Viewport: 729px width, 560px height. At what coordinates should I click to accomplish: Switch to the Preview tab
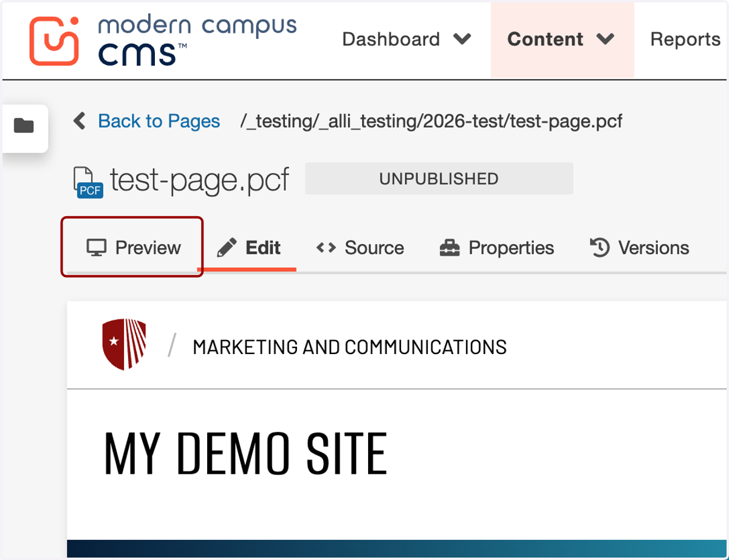click(133, 248)
